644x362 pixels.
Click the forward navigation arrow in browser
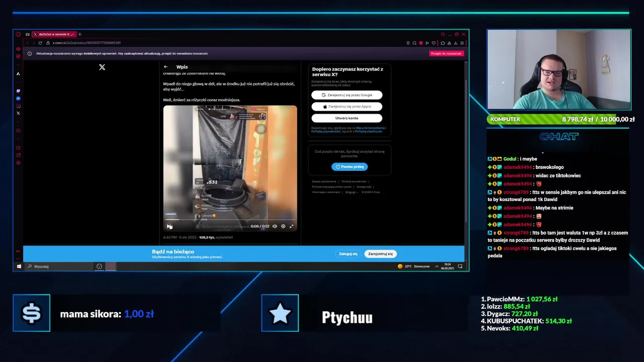[34, 43]
